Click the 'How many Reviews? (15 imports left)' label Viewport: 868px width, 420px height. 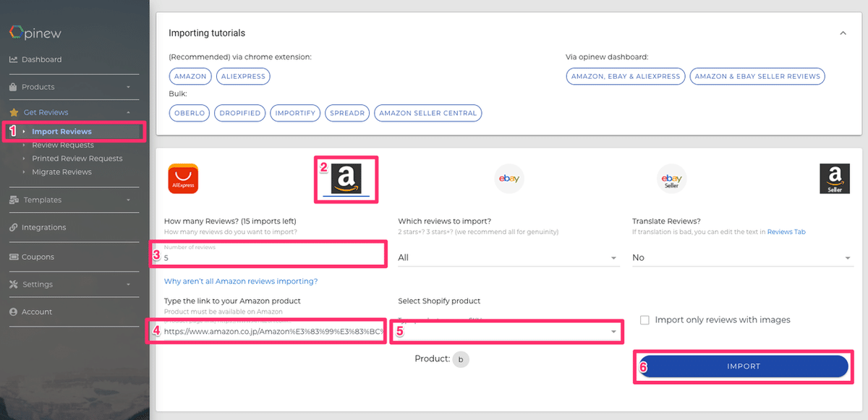pos(230,222)
